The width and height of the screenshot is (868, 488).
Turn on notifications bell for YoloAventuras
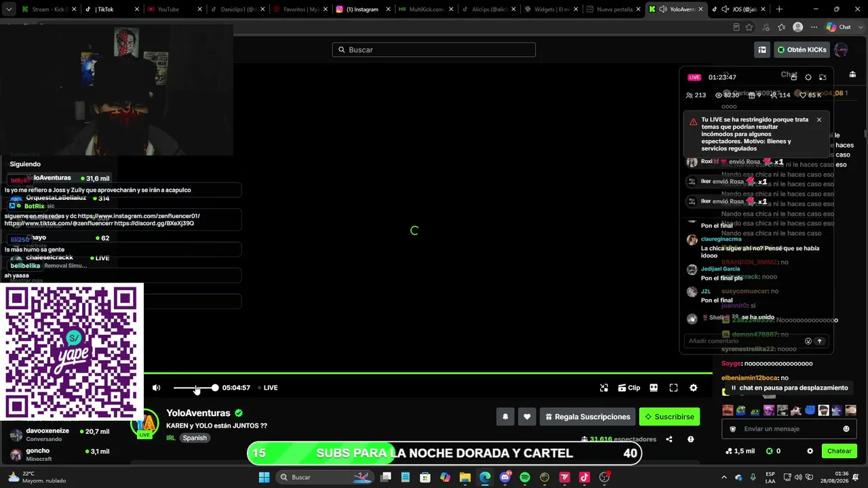505,417
